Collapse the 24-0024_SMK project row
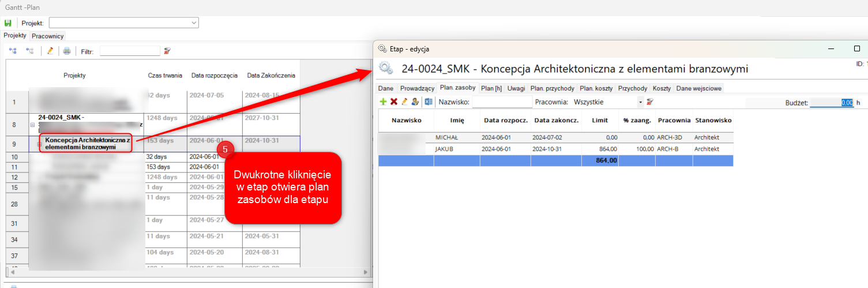The height and width of the screenshot is (288, 868). point(32,125)
